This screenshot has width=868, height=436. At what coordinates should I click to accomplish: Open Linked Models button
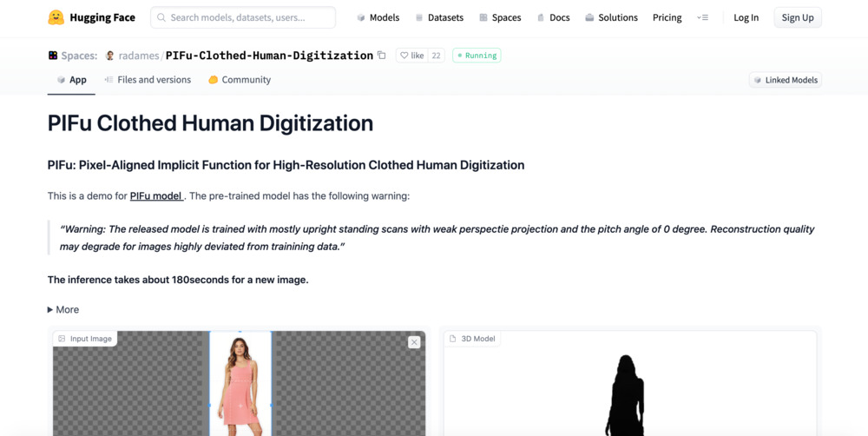click(785, 80)
